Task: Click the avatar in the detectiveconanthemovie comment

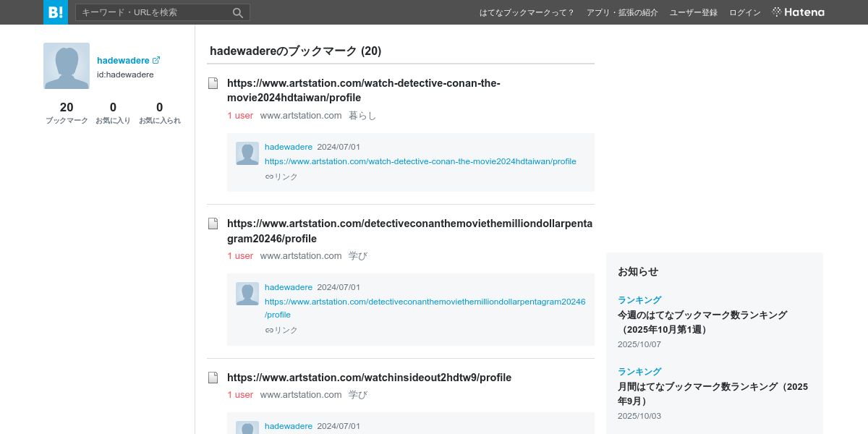Action: (247, 294)
